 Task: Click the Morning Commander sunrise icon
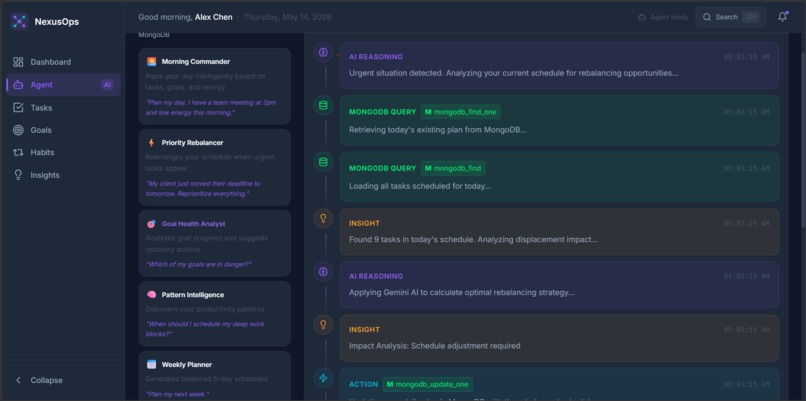pos(151,62)
